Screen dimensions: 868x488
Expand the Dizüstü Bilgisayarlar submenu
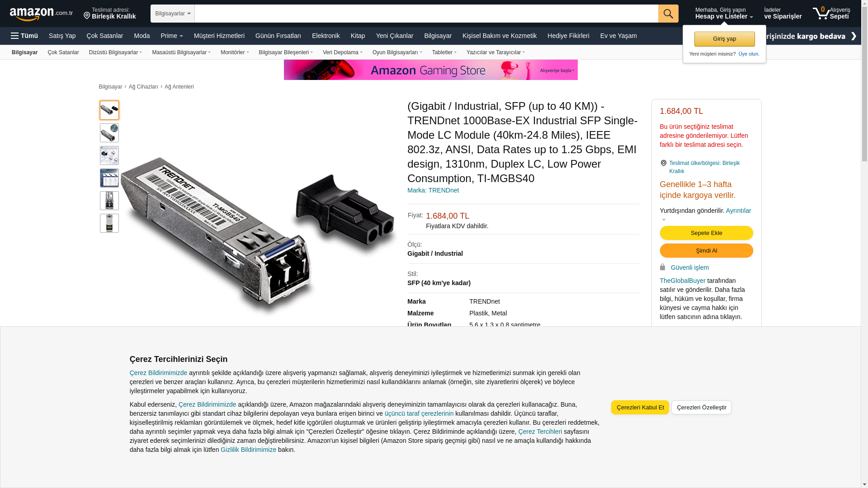(115, 52)
